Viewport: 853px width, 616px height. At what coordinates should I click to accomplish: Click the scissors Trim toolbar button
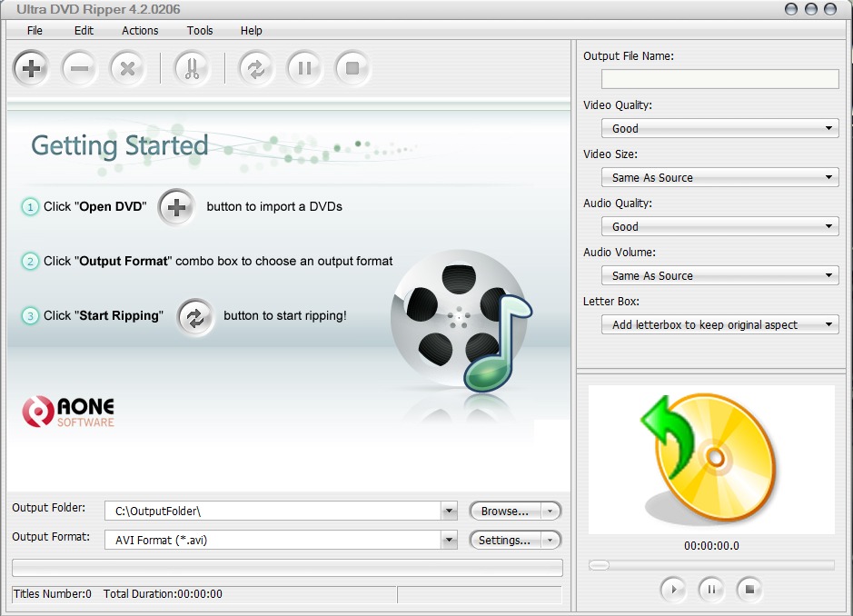click(192, 68)
